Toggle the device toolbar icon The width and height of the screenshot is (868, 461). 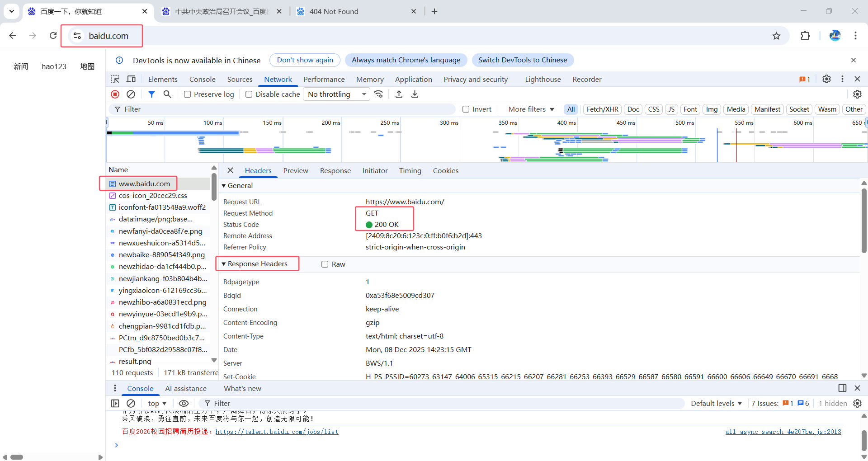131,79
